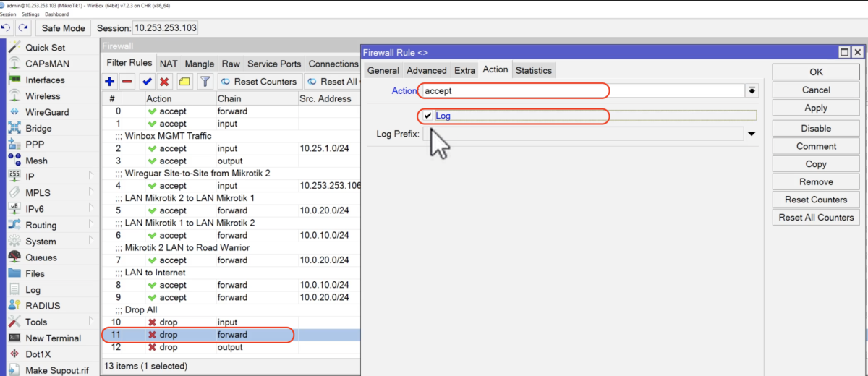Open Quick Set from the sidebar

[x=45, y=48]
